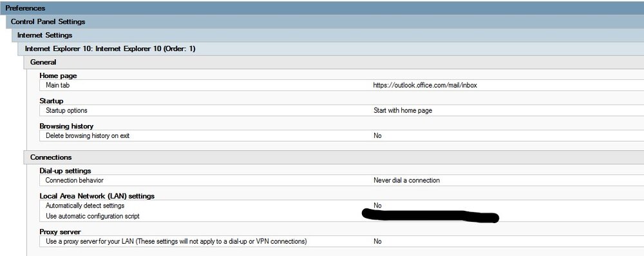Collapse the Preferences section header

point(322,8)
